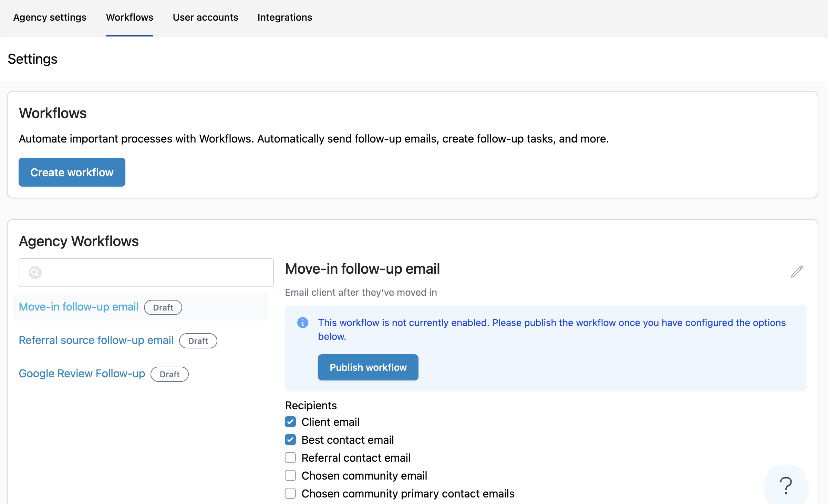
Task: Tick Chosen community primary contact emails
Action: tap(290, 493)
